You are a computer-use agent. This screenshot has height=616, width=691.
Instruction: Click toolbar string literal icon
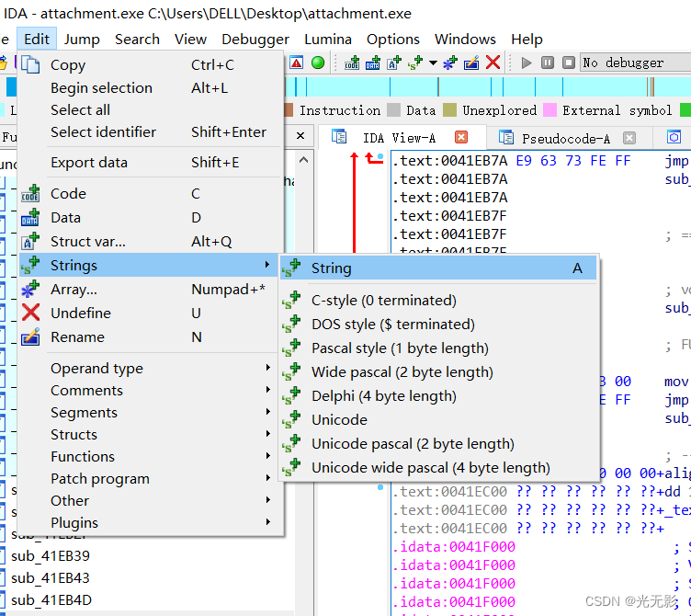point(415,63)
